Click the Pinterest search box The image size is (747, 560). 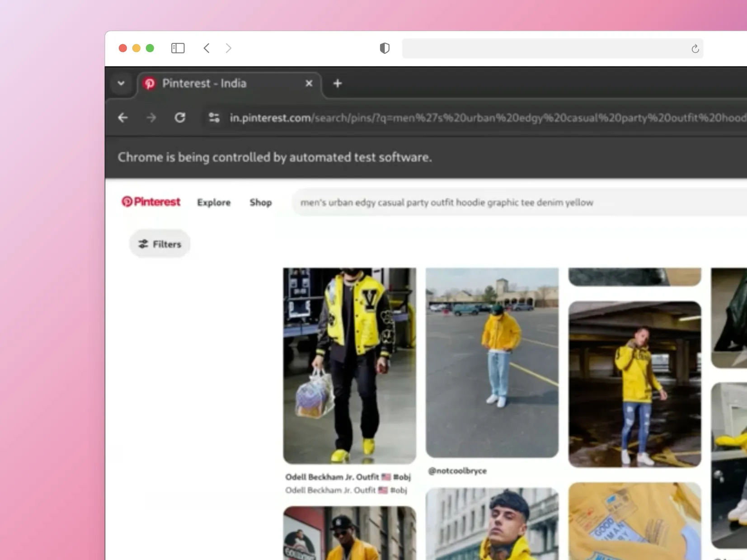pyautogui.click(x=520, y=202)
